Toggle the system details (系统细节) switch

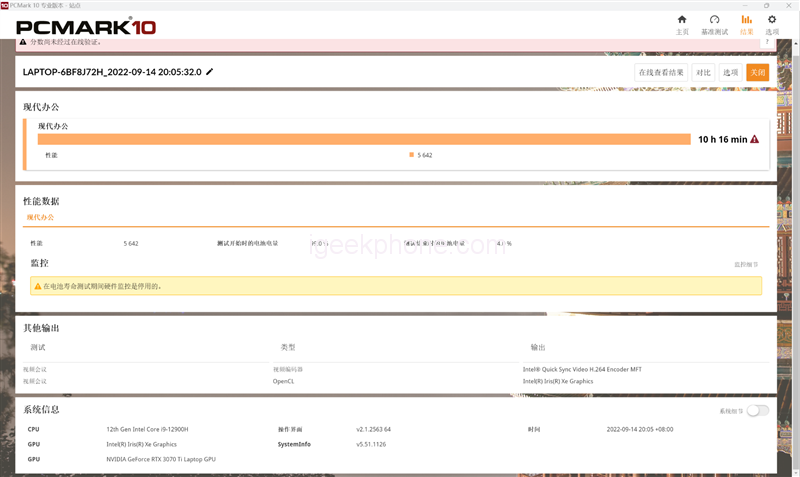757,410
